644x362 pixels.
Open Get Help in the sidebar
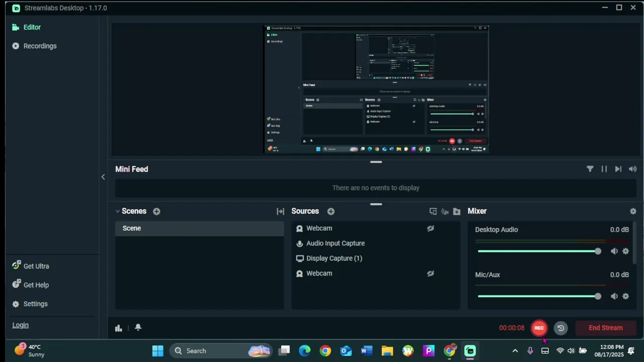31,285
